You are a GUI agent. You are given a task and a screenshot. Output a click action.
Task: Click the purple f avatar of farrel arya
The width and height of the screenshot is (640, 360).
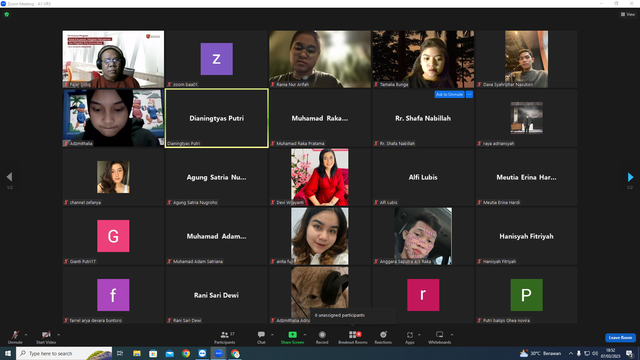click(x=113, y=295)
